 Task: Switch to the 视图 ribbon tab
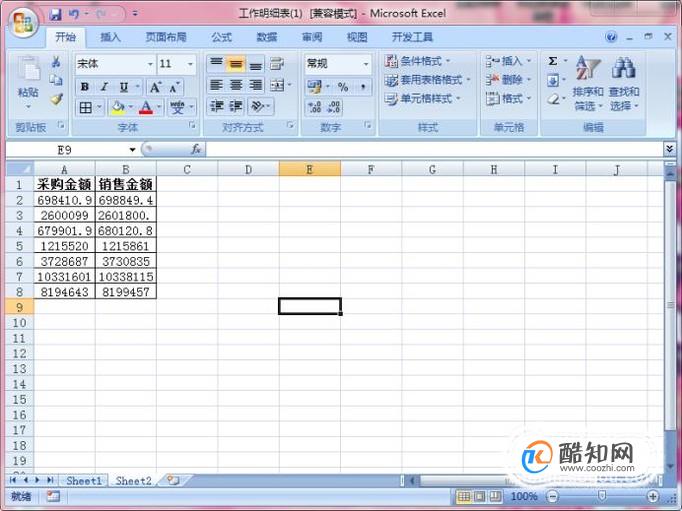pos(357,37)
